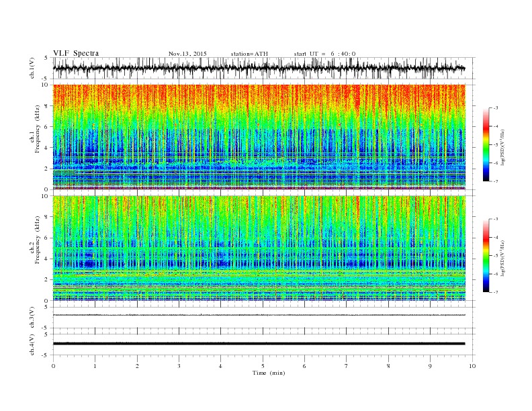
Task: Click the "VLF Spectra" plot title
Action: pyautogui.click(x=76, y=53)
